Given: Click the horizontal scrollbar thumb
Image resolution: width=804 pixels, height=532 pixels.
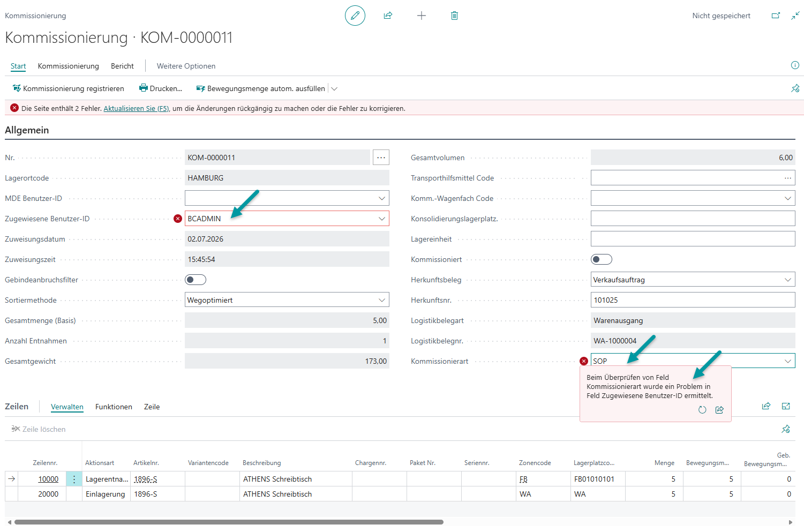Looking at the screenshot, I should click(x=229, y=522).
